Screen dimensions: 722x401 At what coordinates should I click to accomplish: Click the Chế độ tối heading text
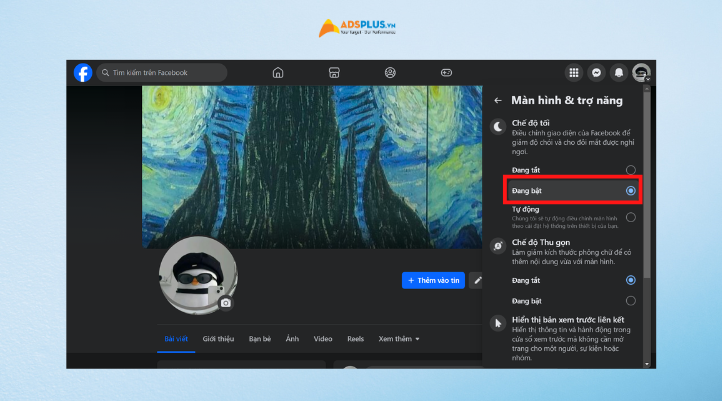[530, 123]
